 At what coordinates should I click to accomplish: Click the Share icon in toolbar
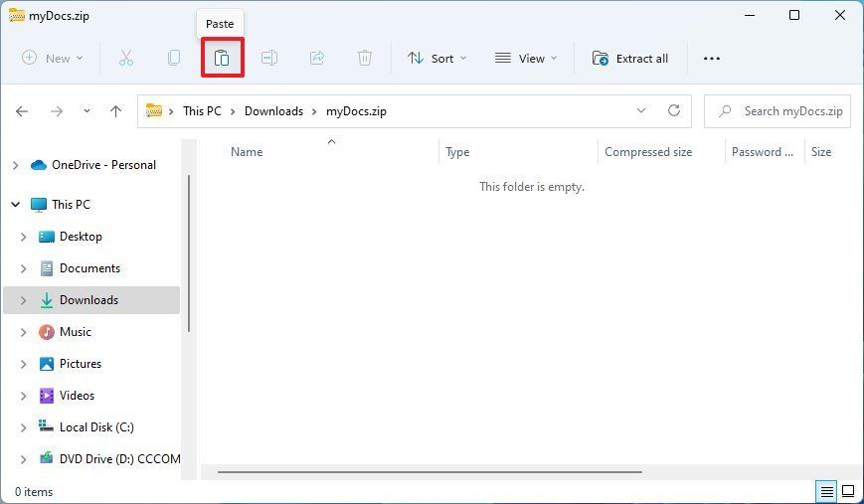(x=317, y=58)
